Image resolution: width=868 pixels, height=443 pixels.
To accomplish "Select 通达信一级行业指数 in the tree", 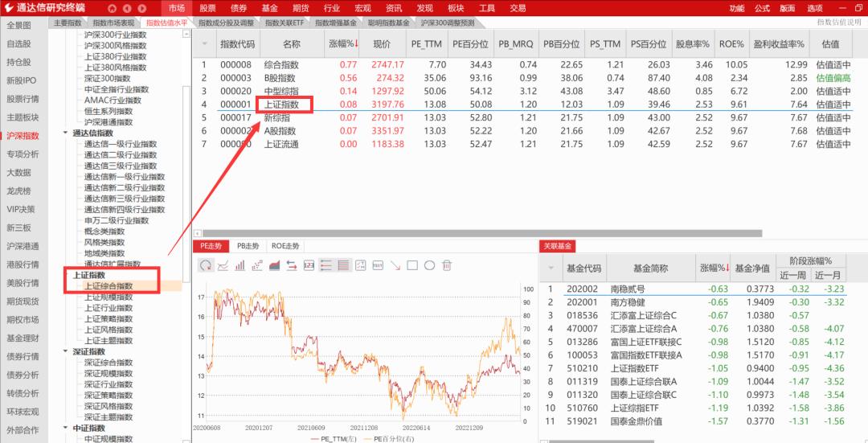I will coord(121,144).
